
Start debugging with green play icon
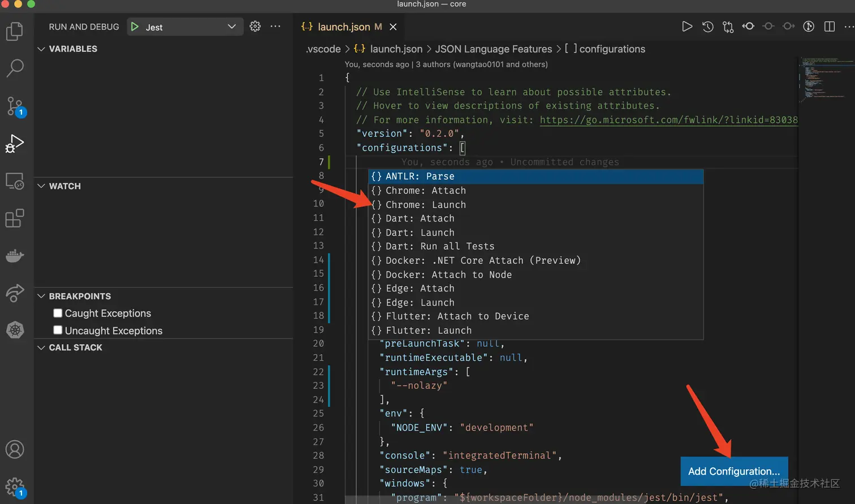(135, 27)
